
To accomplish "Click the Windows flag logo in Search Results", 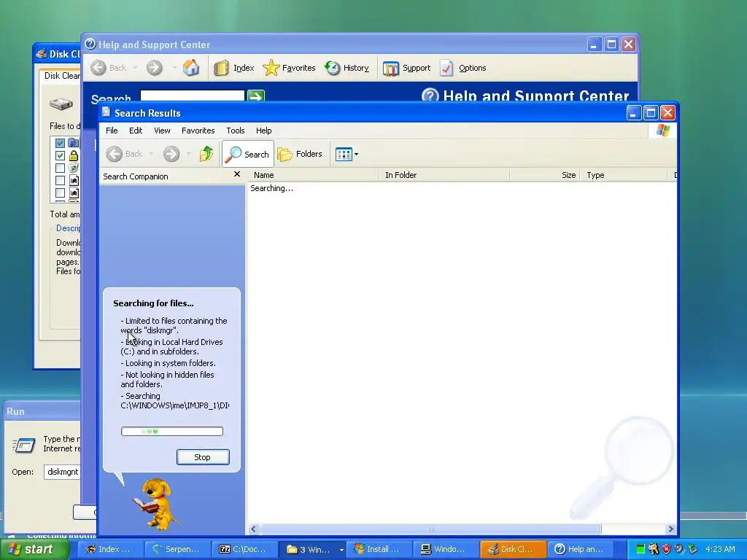I will point(662,130).
